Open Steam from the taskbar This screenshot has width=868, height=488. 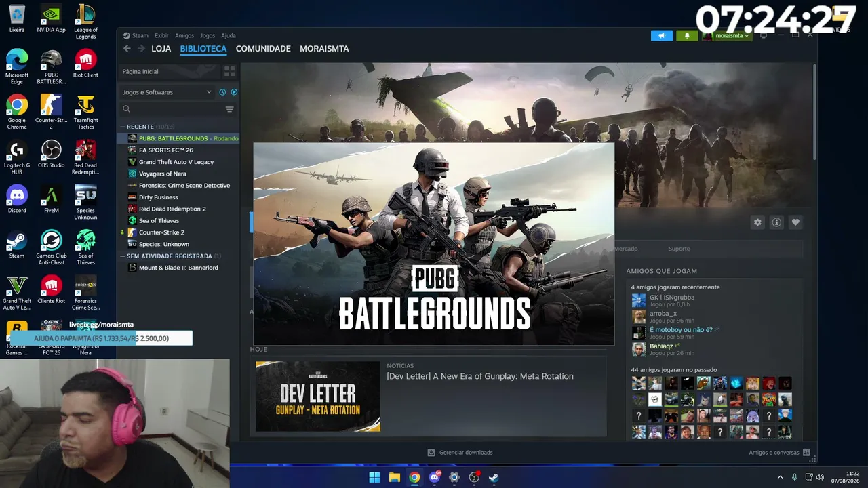(x=494, y=477)
